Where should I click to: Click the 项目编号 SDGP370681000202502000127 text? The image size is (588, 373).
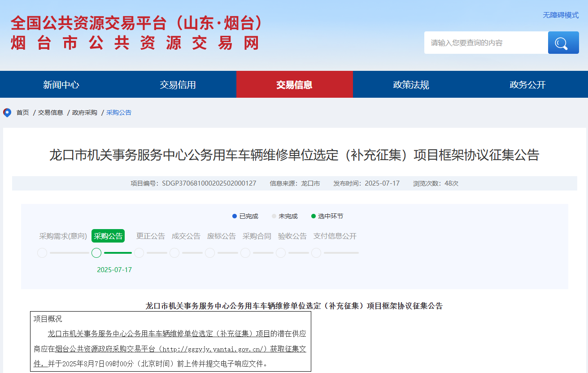[x=193, y=183]
